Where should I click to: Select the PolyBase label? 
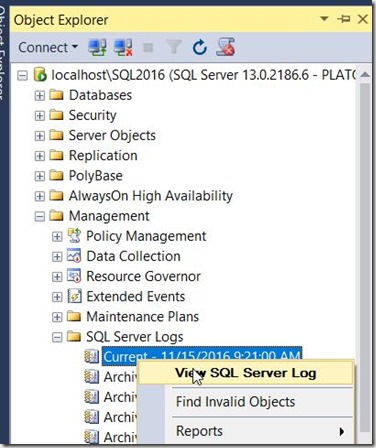tap(96, 176)
